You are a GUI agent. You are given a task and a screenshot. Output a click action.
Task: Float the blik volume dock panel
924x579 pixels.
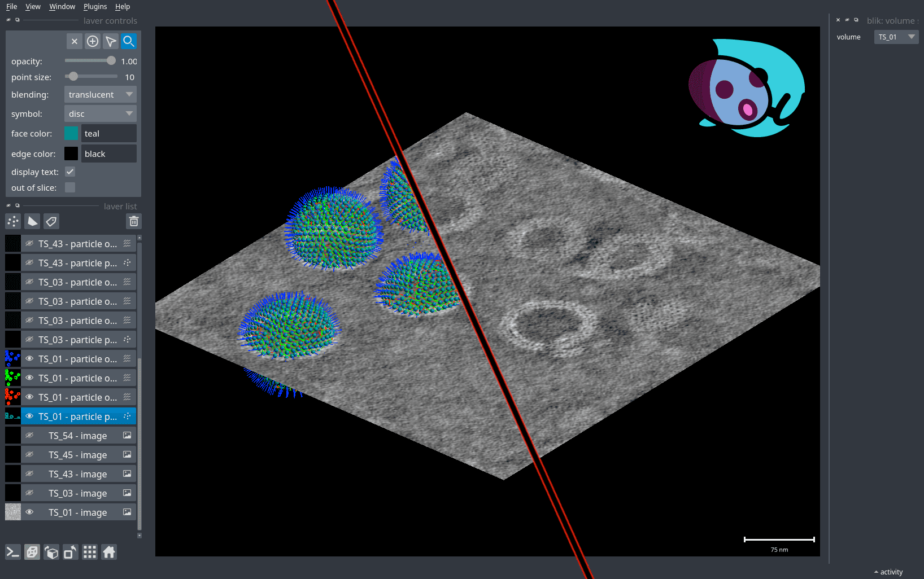tap(856, 20)
